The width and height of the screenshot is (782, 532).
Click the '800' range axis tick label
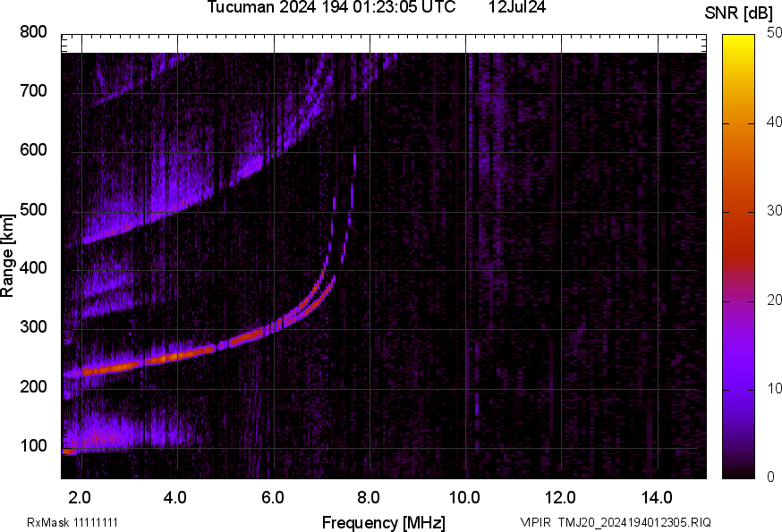point(33,32)
